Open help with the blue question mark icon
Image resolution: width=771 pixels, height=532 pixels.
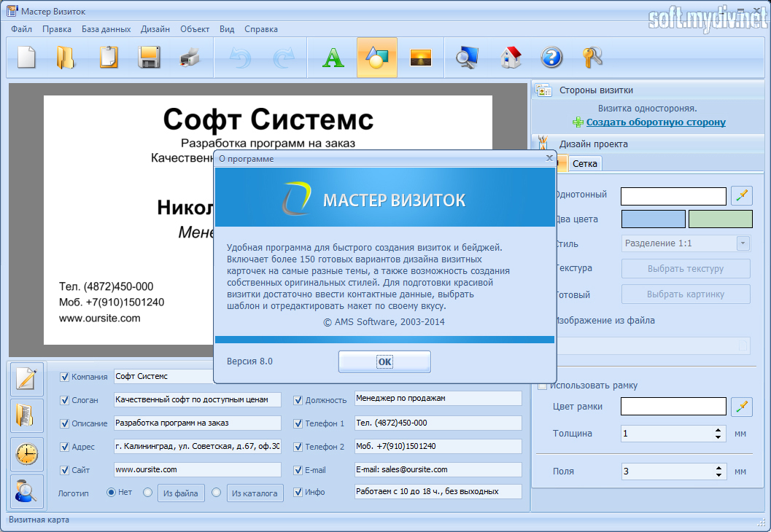coord(551,58)
